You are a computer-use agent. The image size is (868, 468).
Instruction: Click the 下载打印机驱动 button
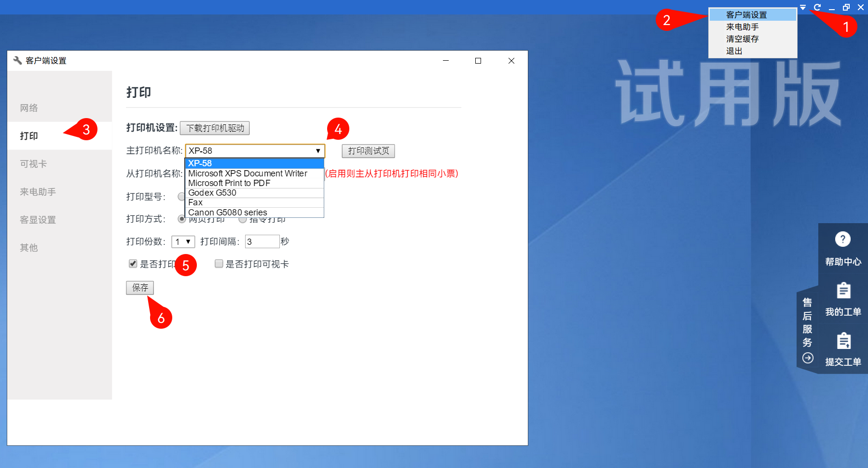coord(215,128)
